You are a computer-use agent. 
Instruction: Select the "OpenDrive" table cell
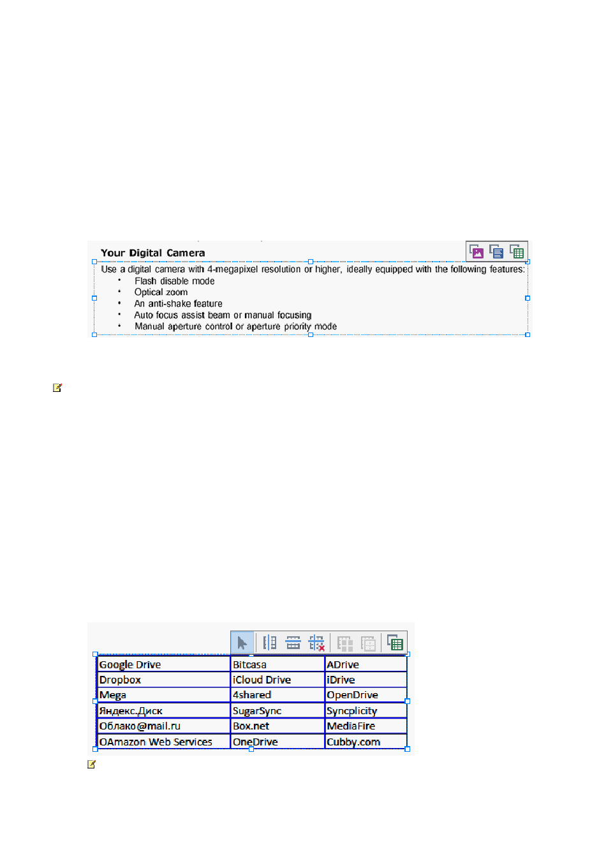coord(366,695)
